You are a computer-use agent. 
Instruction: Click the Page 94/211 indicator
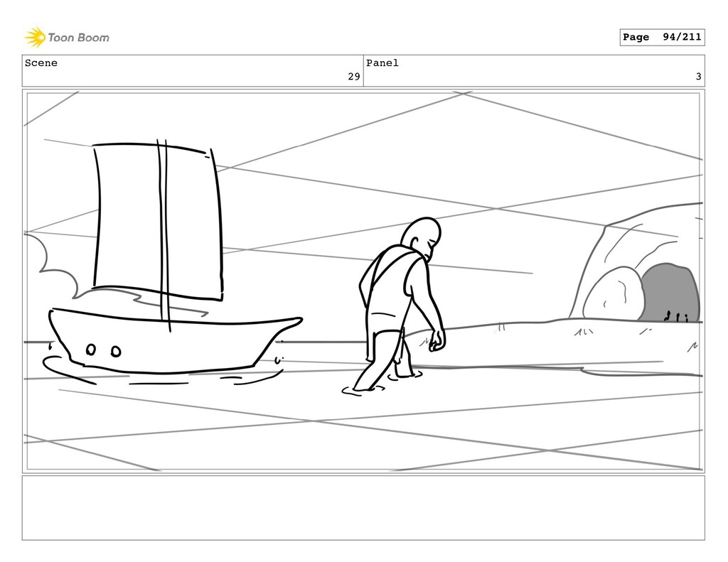click(x=662, y=37)
